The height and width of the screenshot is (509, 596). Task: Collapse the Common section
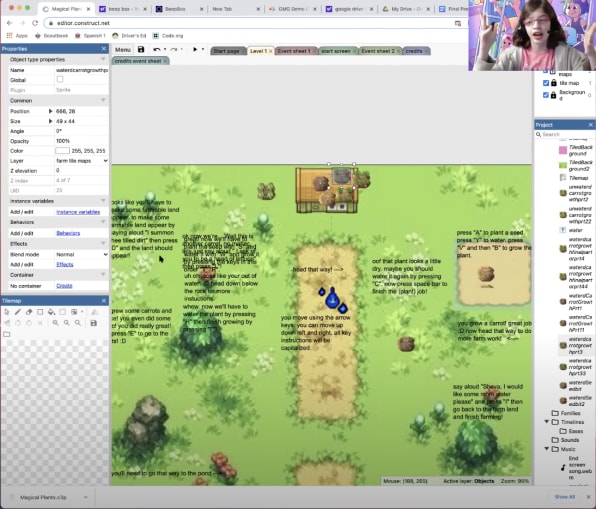(x=103, y=100)
